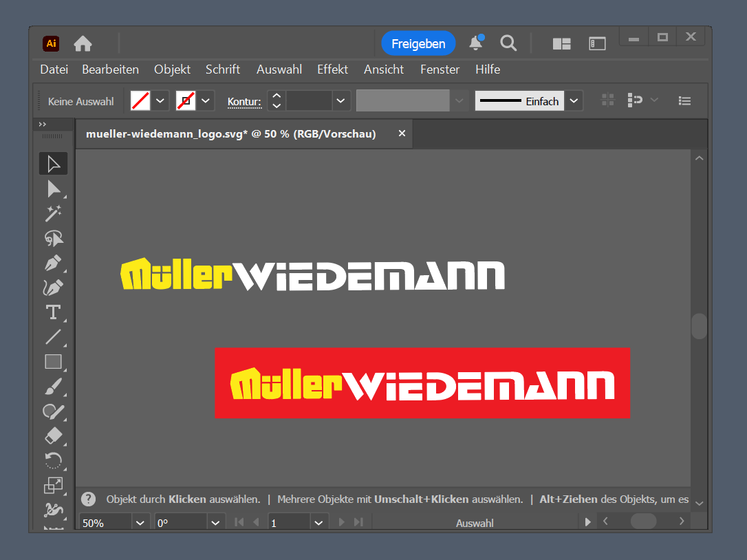This screenshot has height=560, width=747.
Task: Click the Freigeben button
Action: (x=418, y=44)
